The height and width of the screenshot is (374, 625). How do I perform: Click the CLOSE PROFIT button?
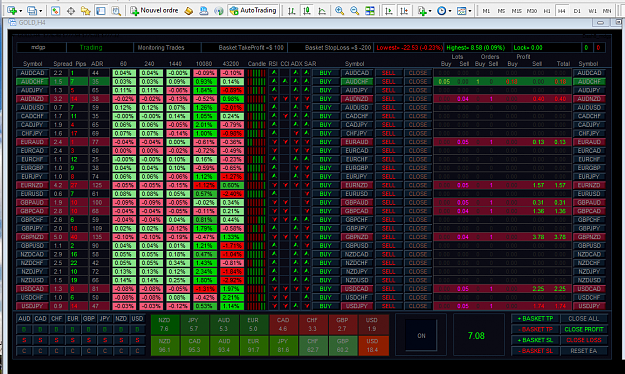click(x=584, y=329)
